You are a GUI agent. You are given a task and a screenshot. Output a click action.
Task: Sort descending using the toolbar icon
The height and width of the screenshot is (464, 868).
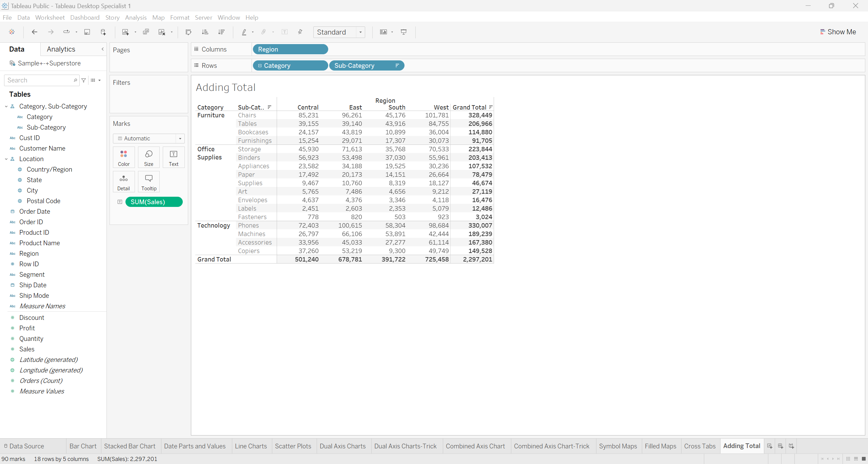tap(221, 32)
